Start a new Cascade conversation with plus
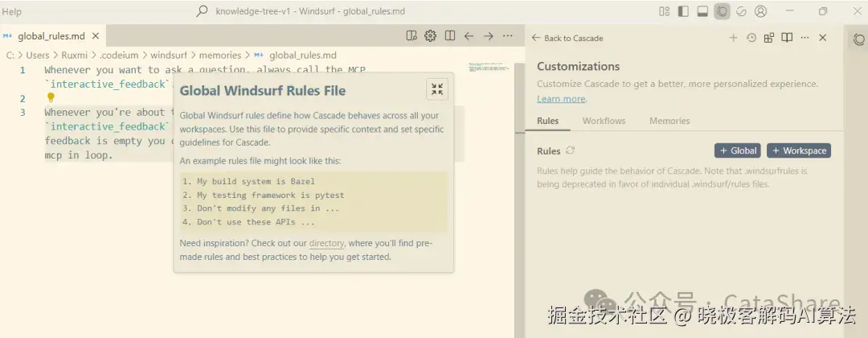This screenshot has height=338, width=868. click(733, 38)
